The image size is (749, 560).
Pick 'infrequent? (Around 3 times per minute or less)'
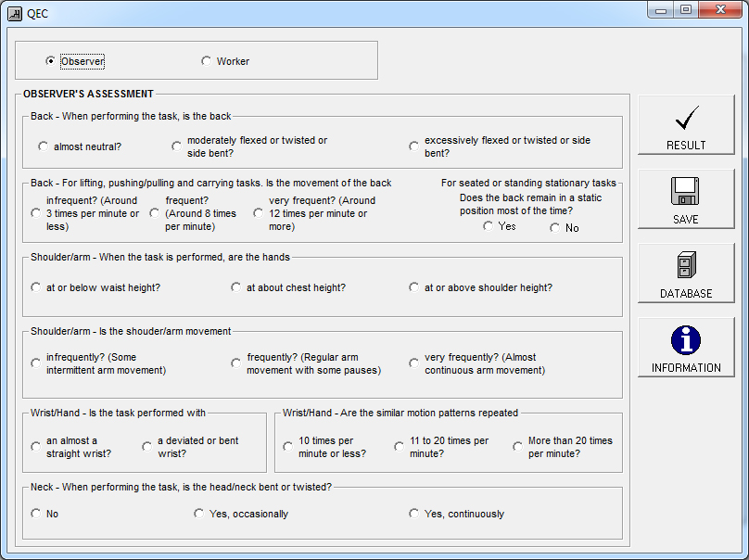point(36,213)
